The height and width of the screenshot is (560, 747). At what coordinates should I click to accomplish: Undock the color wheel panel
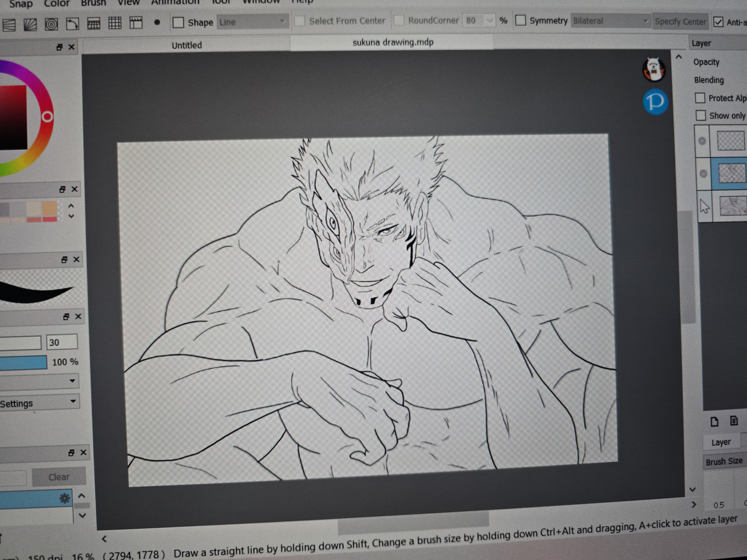(60, 47)
